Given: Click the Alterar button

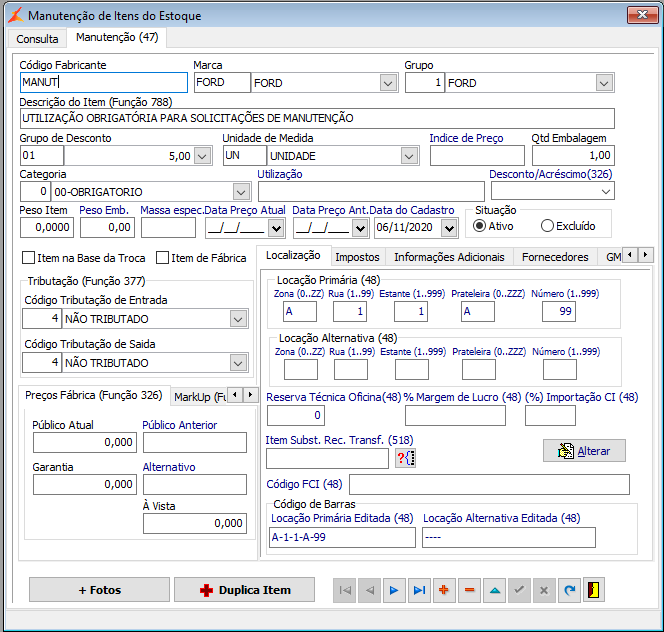Looking at the screenshot, I should coord(584,451).
